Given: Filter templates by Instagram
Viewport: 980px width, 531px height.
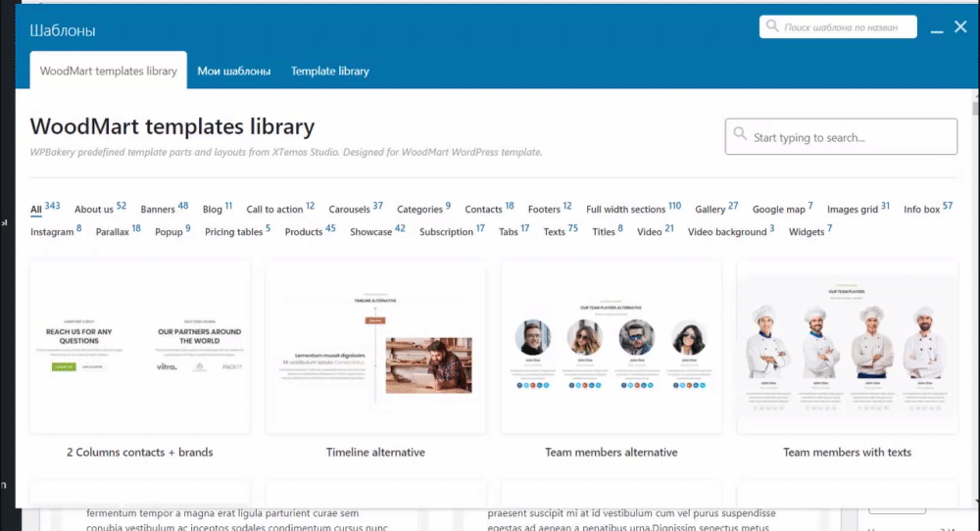Looking at the screenshot, I should point(56,230).
